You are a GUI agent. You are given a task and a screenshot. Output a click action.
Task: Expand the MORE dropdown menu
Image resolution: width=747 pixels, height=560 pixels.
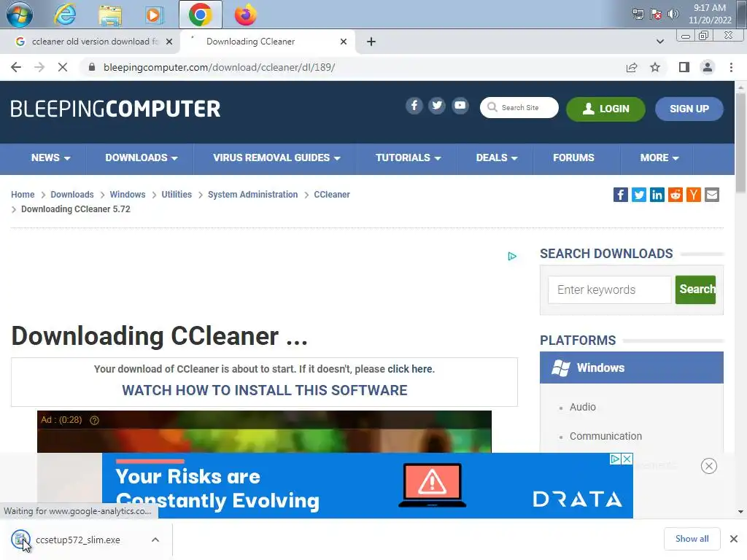(659, 157)
